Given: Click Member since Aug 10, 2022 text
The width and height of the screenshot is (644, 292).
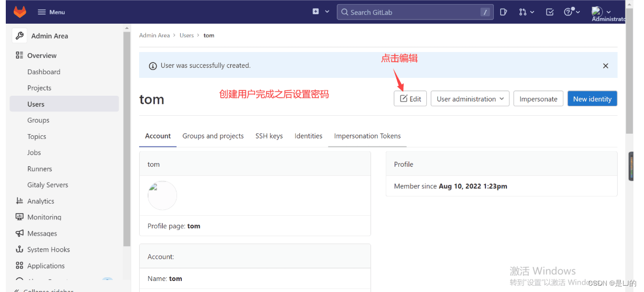Looking at the screenshot, I should tap(451, 186).
